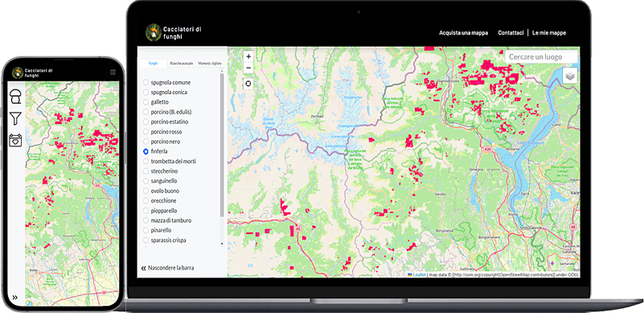
Task: Click the mushroom list scrollbar down arrow
Action: [222, 244]
